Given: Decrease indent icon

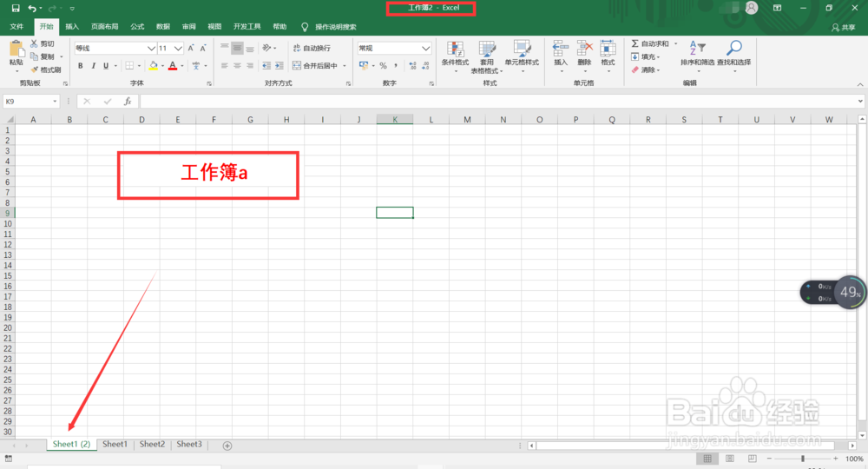Looking at the screenshot, I should [266, 66].
